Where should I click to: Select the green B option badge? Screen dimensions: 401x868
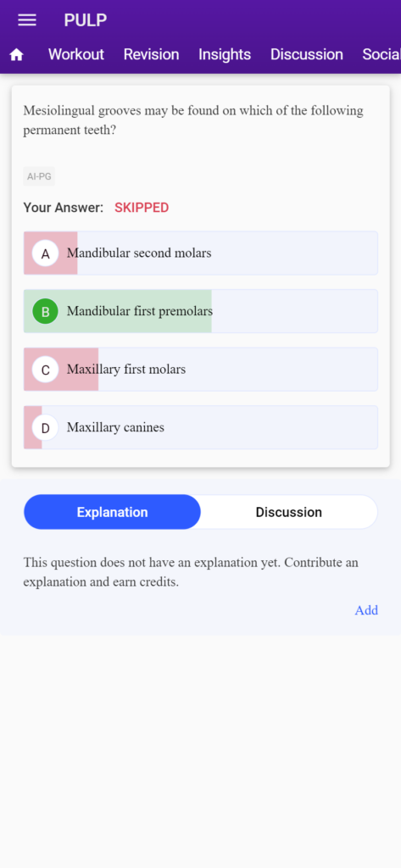coord(46,311)
